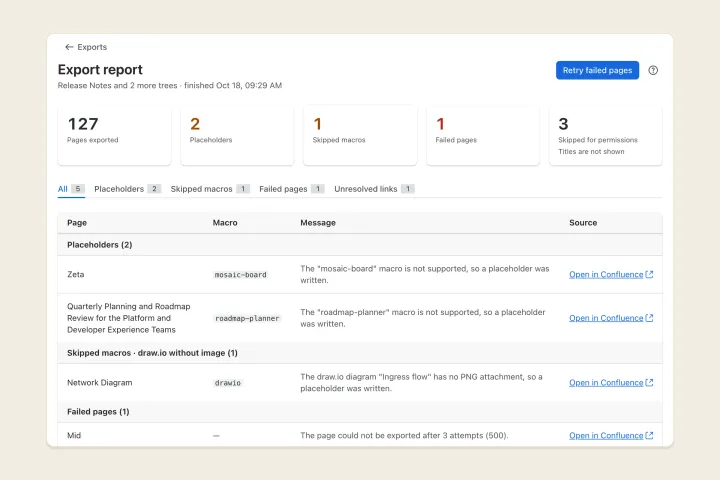Open Zeta page in Confluence
720x480 pixels.
[x=606, y=274]
